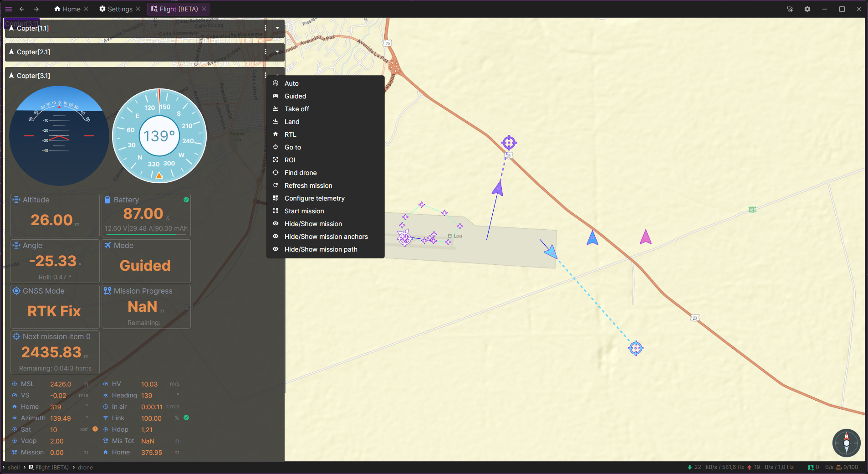Click the magenta drone marker on map
The height and width of the screenshot is (474, 868).
point(646,237)
